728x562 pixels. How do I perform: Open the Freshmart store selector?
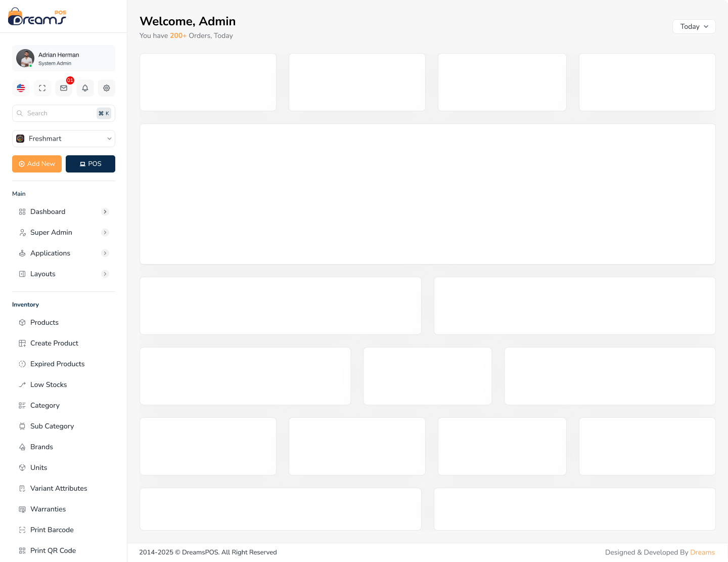[x=64, y=139]
